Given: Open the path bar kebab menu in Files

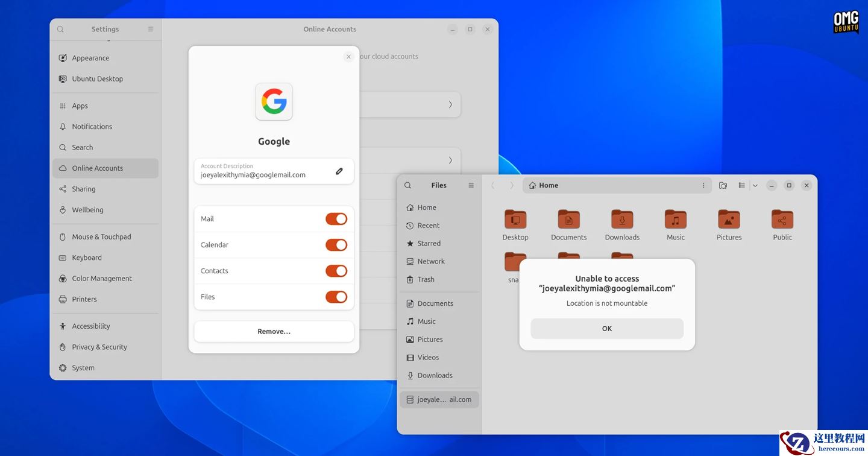Looking at the screenshot, I should click(x=703, y=185).
